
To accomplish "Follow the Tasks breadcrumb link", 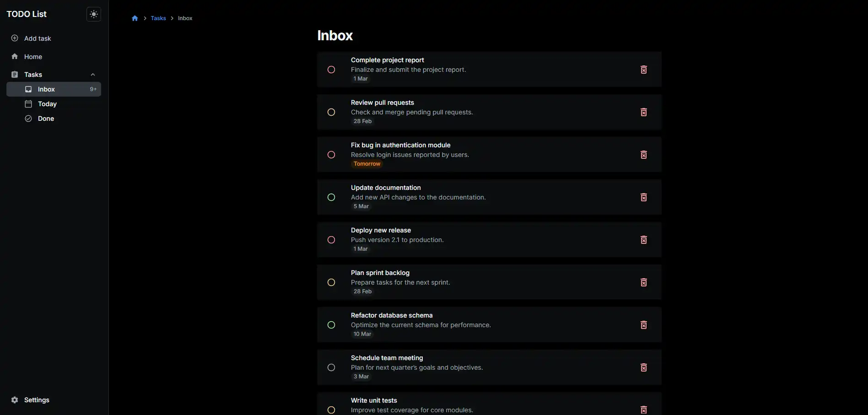I will 158,18.
